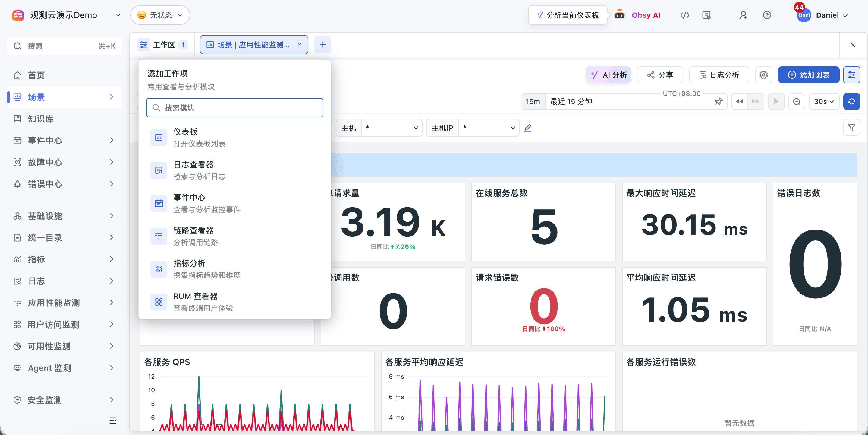
Task: Open the 主机 filter dropdown
Action: pyautogui.click(x=392, y=128)
